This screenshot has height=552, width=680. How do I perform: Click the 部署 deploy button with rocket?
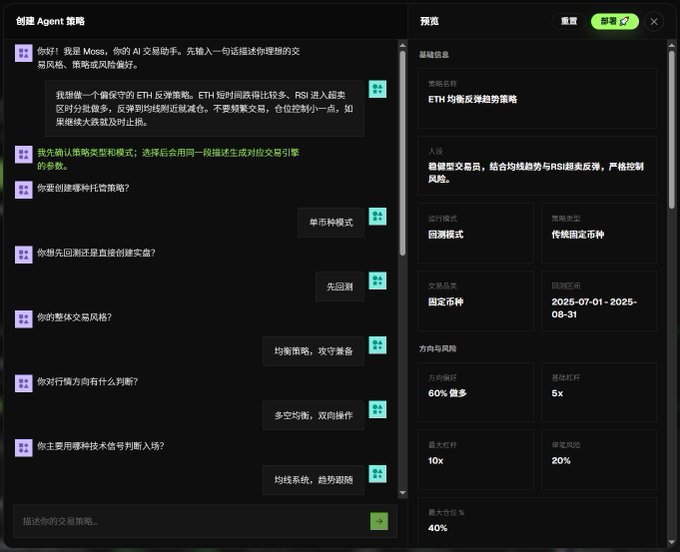pyautogui.click(x=615, y=21)
